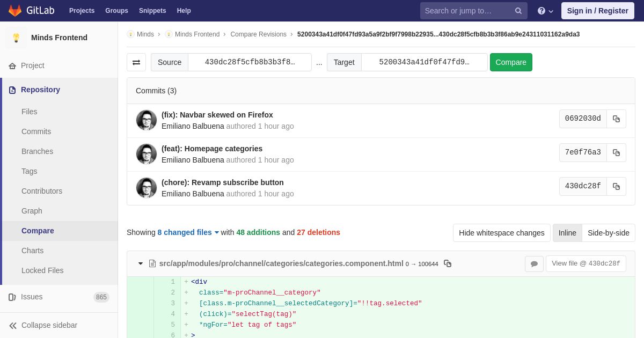The image size is (644, 338).
Task: Open Locked Files in sidebar
Action: (42, 270)
